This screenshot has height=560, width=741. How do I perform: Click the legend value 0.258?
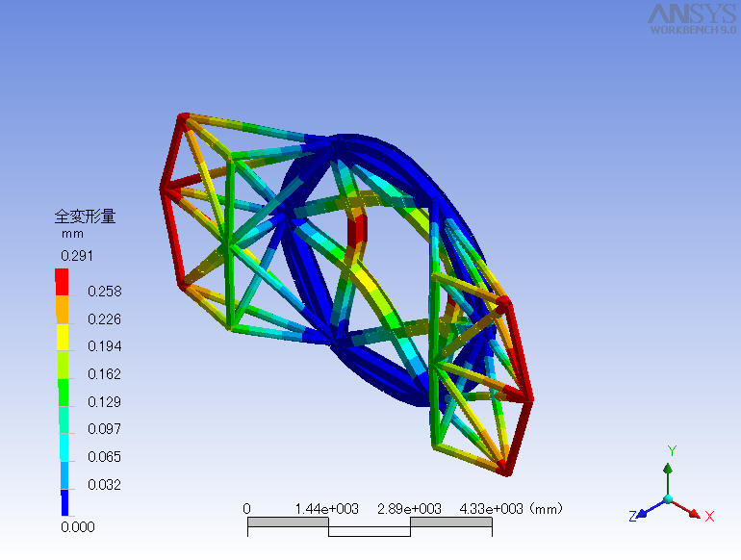point(105,292)
